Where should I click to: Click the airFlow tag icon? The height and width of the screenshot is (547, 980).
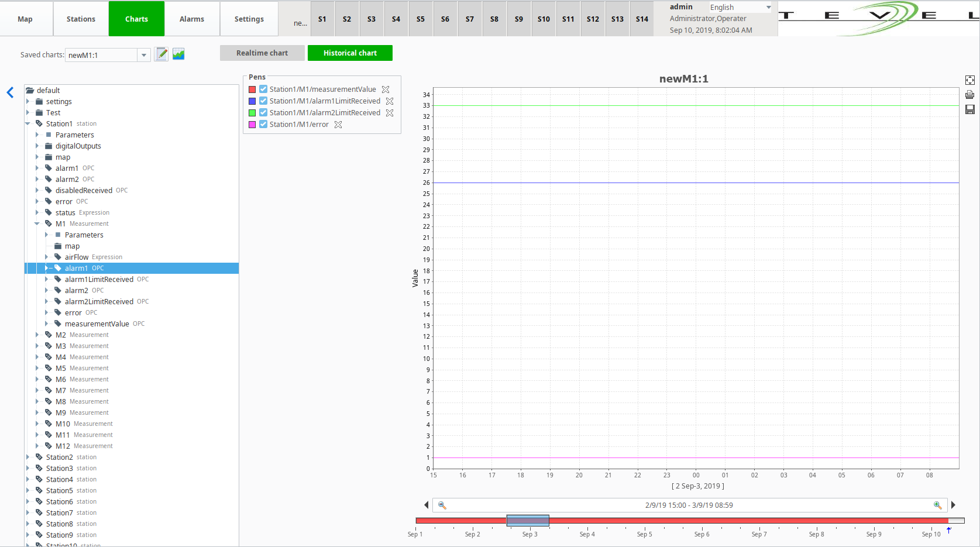[x=58, y=257]
